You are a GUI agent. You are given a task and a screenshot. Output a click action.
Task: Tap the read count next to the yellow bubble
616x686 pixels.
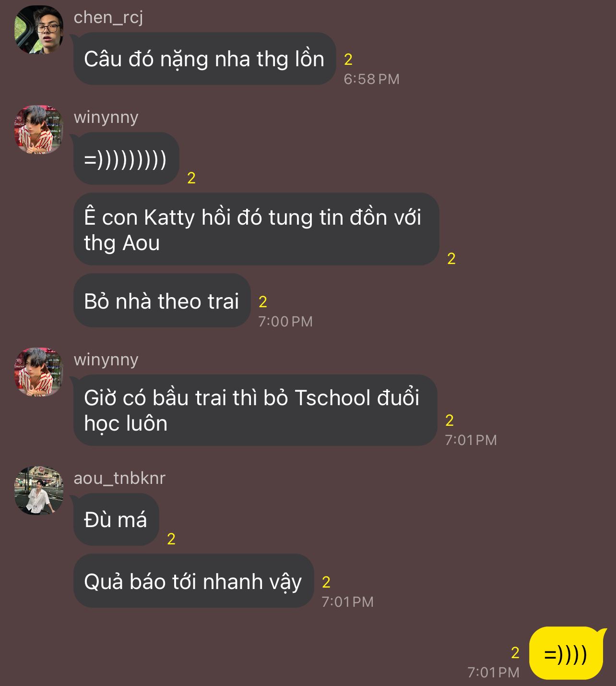pos(515,653)
